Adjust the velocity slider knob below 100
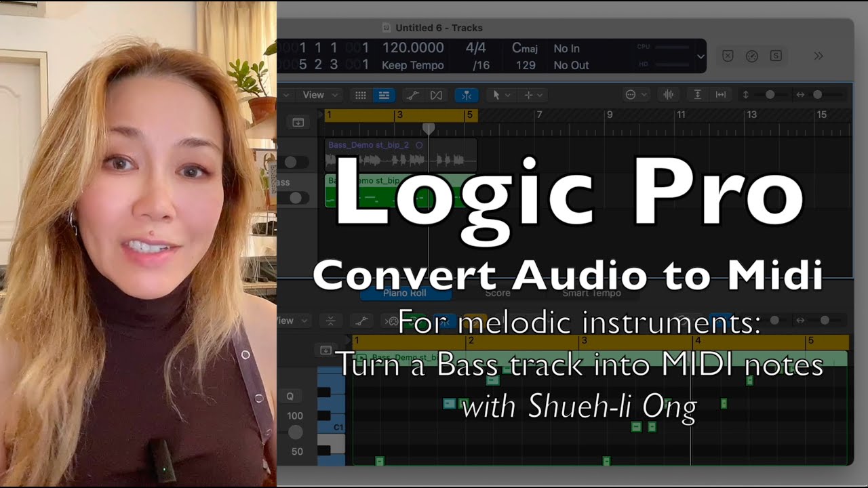Image resolution: width=868 pixels, height=488 pixels. pyautogui.click(x=296, y=432)
